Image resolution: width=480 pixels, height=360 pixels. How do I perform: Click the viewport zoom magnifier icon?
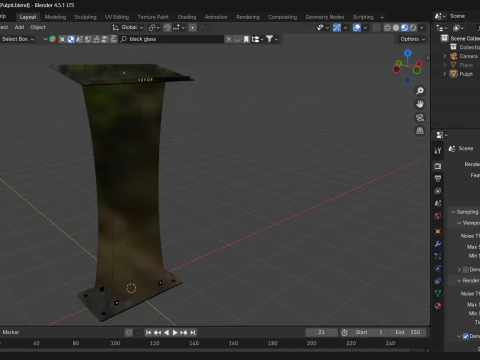click(420, 91)
